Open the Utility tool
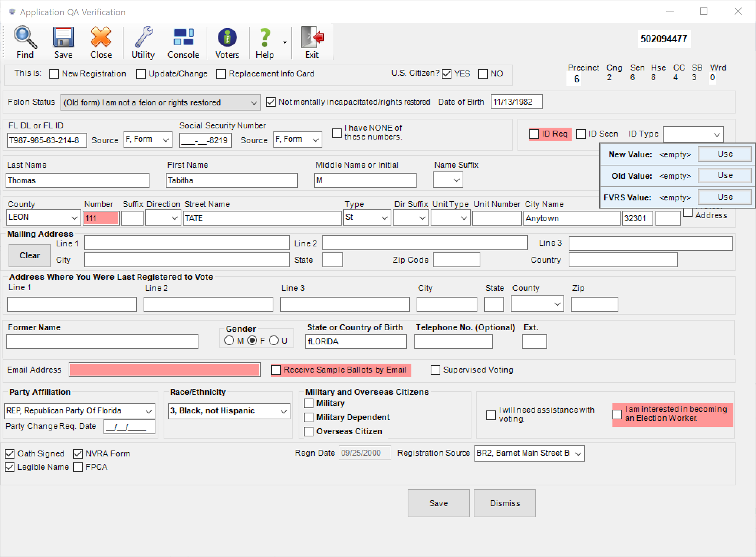Viewport: 756px width, 557px height. point(144,42)
